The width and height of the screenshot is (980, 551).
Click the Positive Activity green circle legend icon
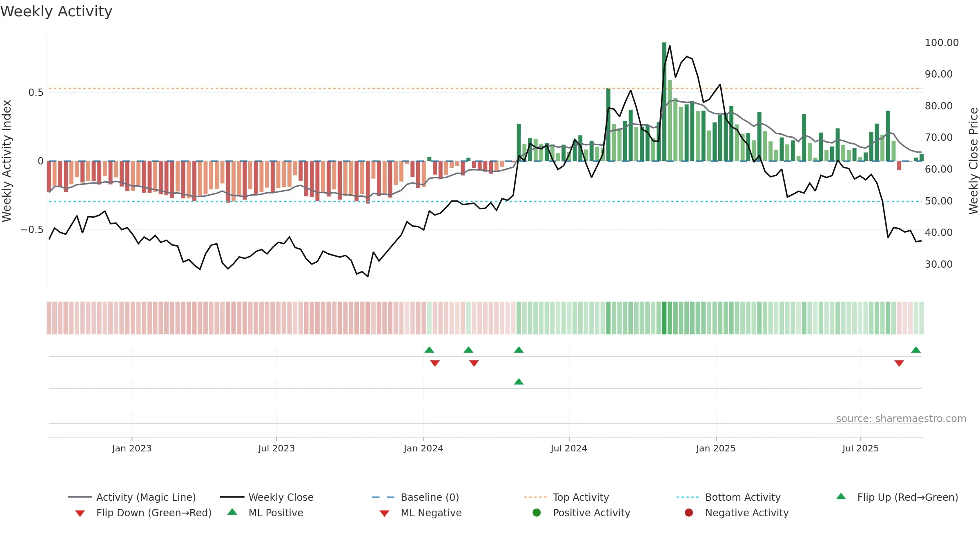click(x=537, y=512)
